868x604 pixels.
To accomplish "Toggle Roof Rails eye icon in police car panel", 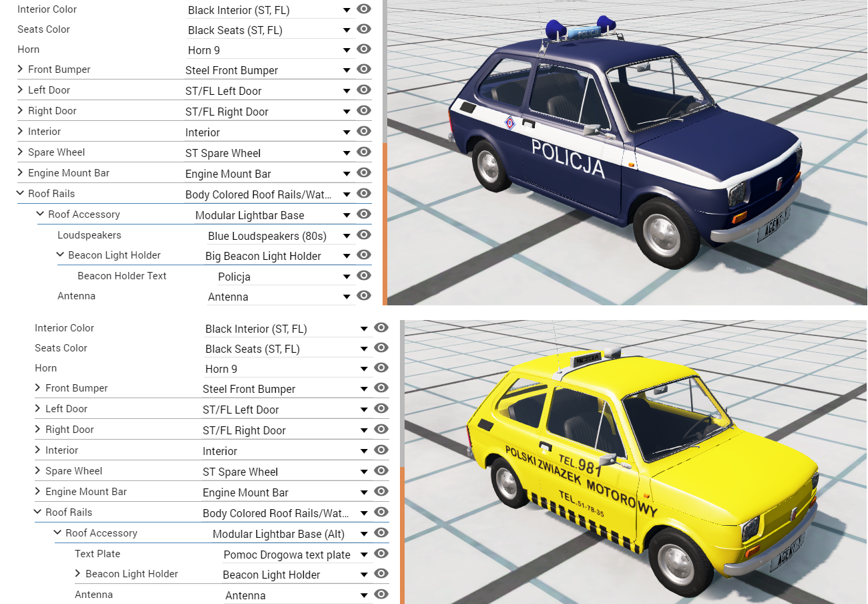I will coord(364,194).
